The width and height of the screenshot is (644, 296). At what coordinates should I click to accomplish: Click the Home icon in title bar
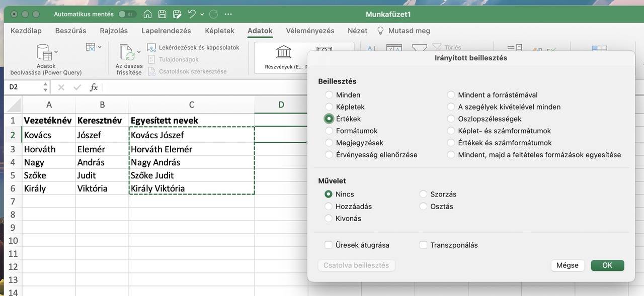(x=148, y=14)
